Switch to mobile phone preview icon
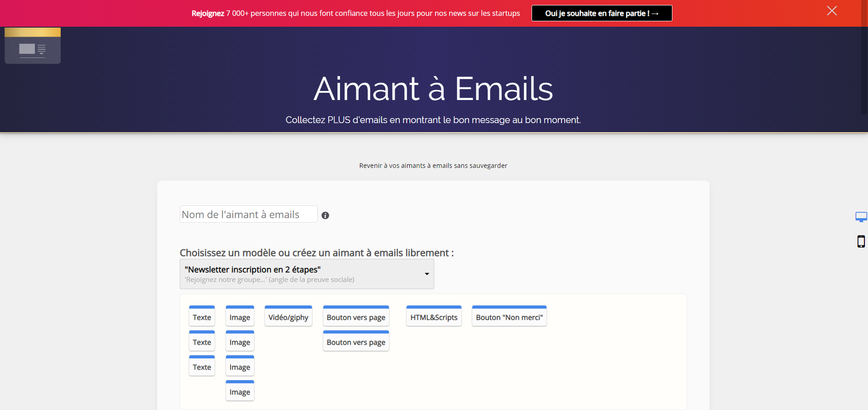The height and width of the screenshot is (410, 868). pyautogui.click(x=861, y=242)
